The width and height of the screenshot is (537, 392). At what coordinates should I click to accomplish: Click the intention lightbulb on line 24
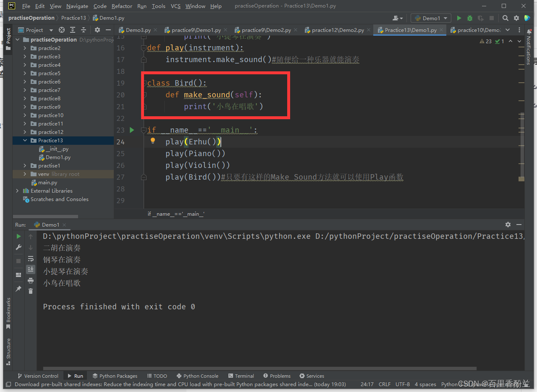tap(153, 141)
